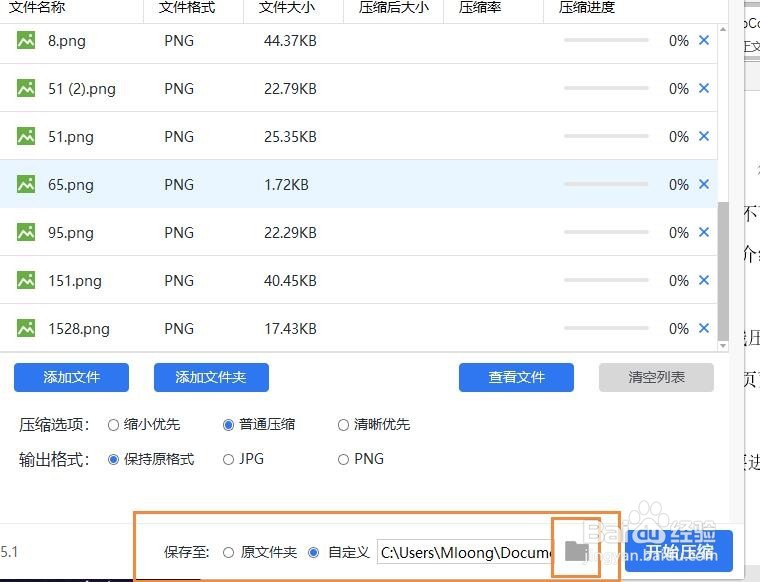This screenshot has width=760, height=582.
Task: Click the progress bar for 8.png
Action: coord(606,40)
